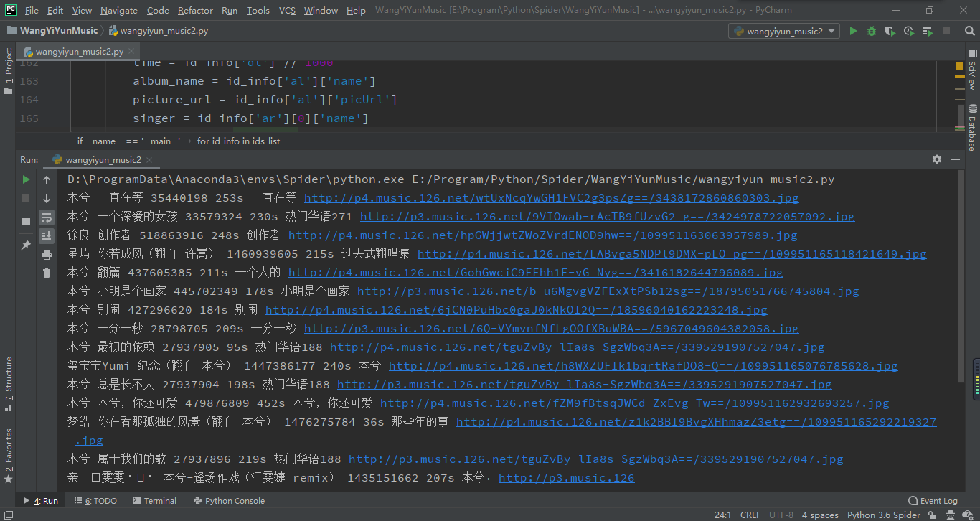Rerun program in Run panel
The width and height of the screenshot is (980, 521).
pos(26,179)
